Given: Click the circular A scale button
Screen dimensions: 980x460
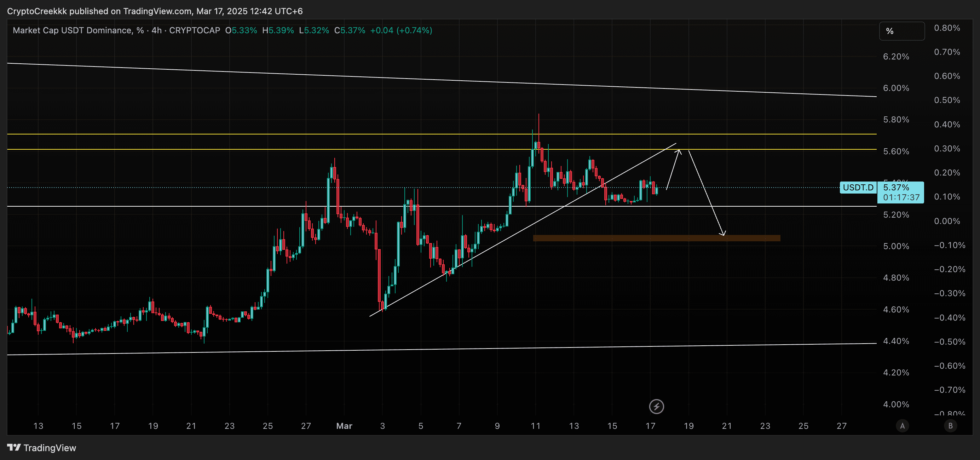Looking at the screenshot, I should (x=902, y=426).
